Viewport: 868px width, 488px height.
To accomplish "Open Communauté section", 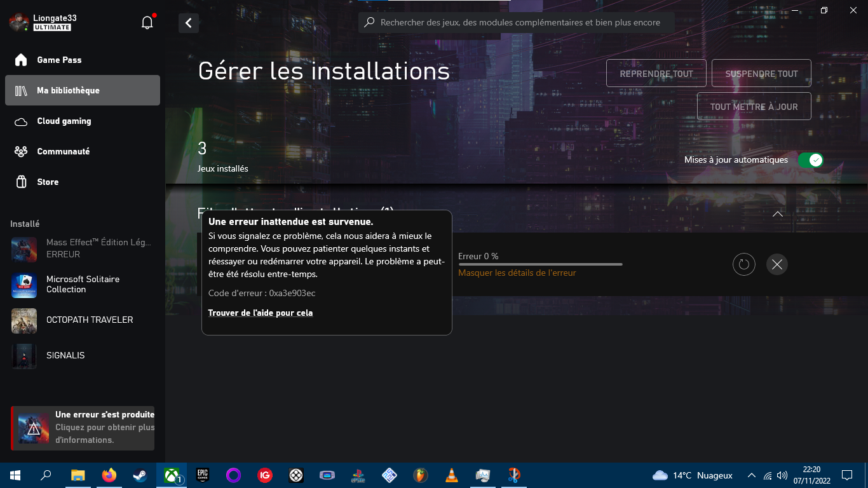I will 83,151.
